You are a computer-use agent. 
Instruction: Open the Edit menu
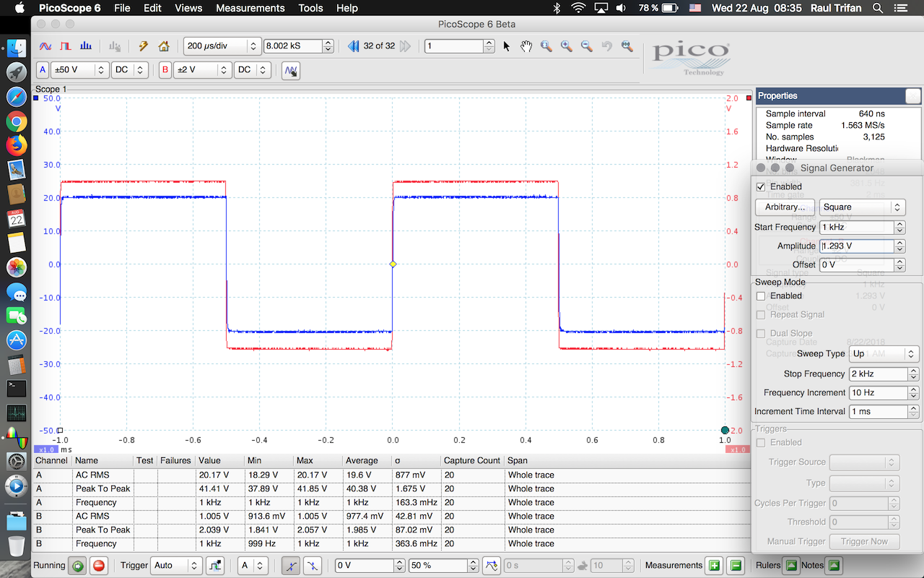[x=152, y=8]
